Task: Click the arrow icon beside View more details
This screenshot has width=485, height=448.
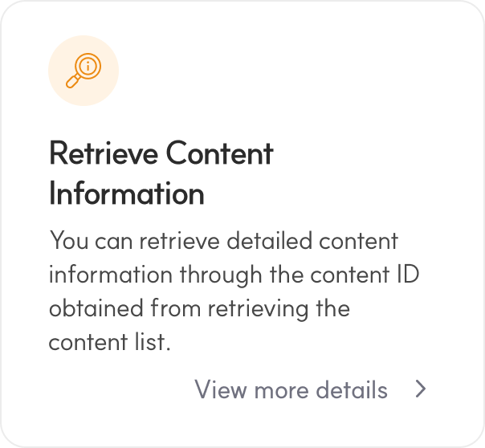Action: [421, 390]
